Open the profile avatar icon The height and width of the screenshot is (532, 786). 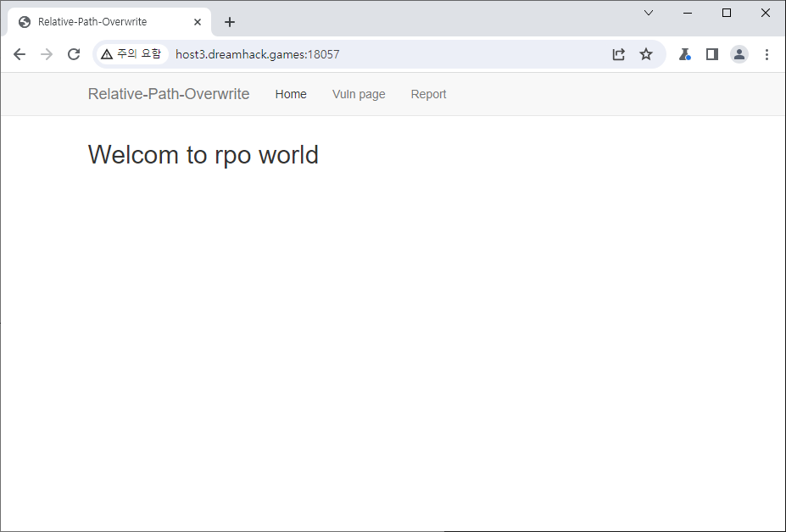[739, 54]
